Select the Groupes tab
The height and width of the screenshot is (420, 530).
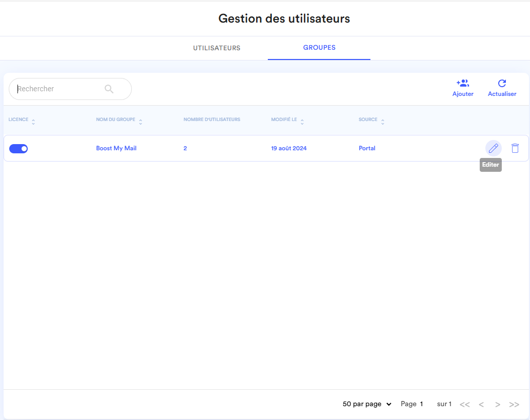point(319,48)
